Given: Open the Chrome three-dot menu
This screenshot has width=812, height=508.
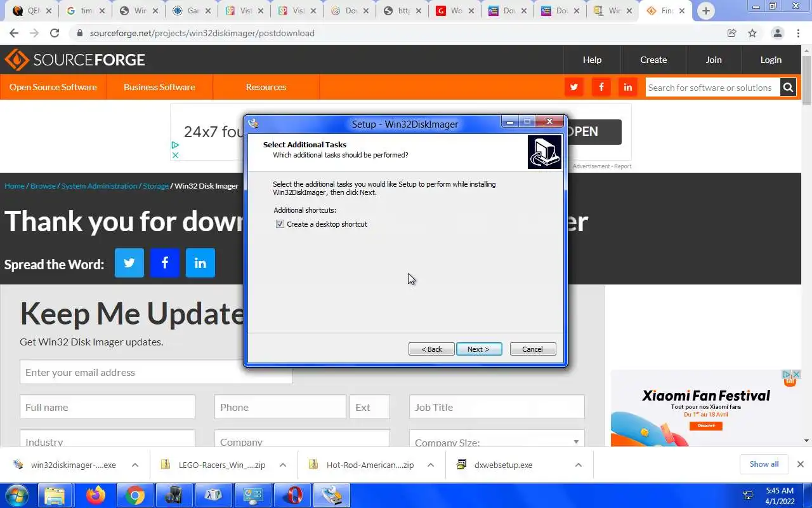Looking at the screenshot, I should 799,33.
